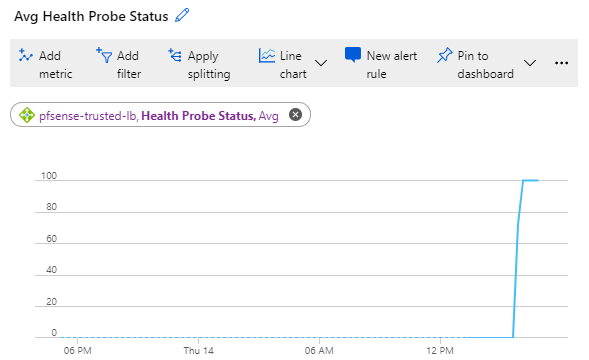The height and width of the screenshot is (360, 589).
Task: Click the Add metric sparkle icon
Action: (x=26, y=56)
